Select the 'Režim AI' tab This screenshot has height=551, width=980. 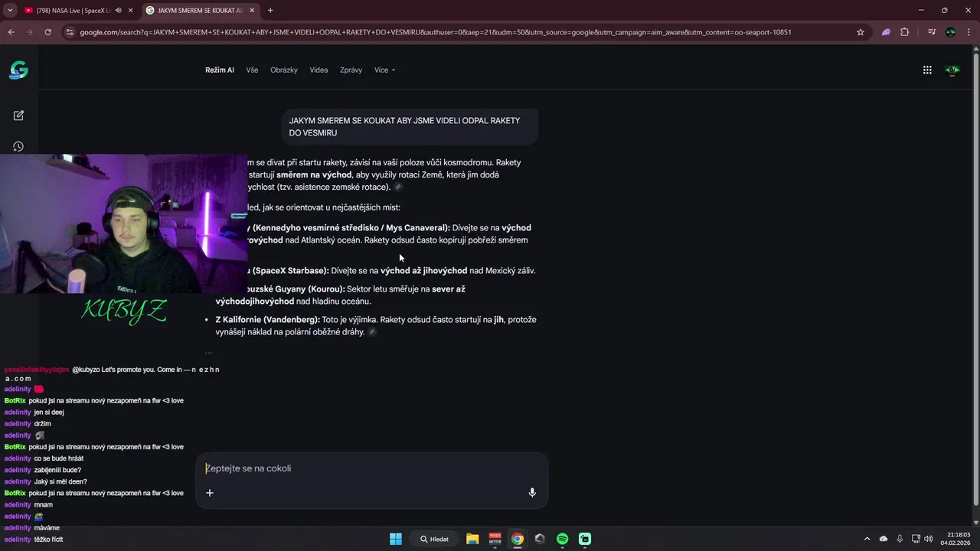coord(220,70)
